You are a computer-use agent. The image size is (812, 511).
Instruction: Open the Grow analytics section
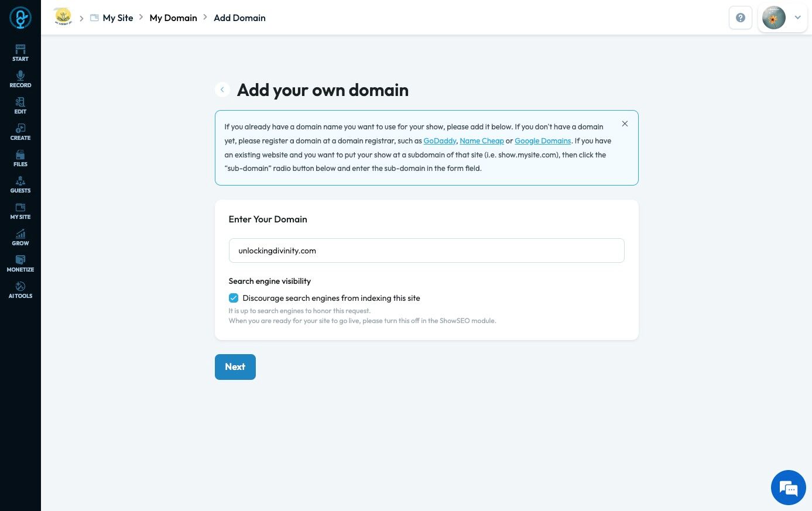(20, 237)
